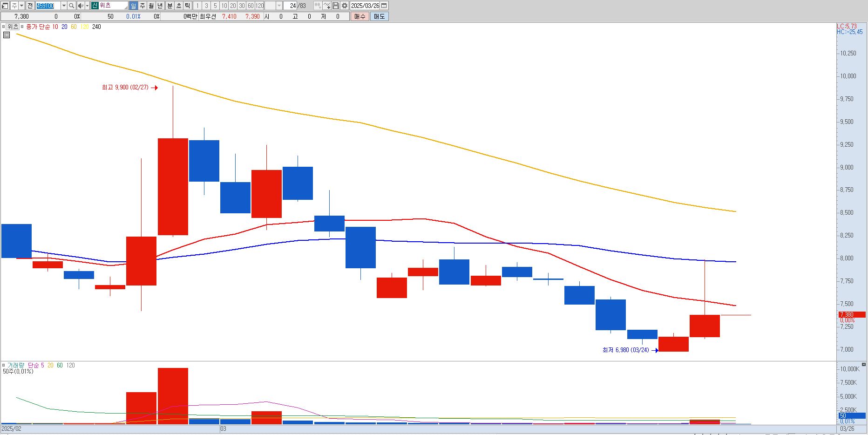Switch to yearly 년 chart period
The width and height of the screenshot is (868, 435).
click(x=160, y=6)
